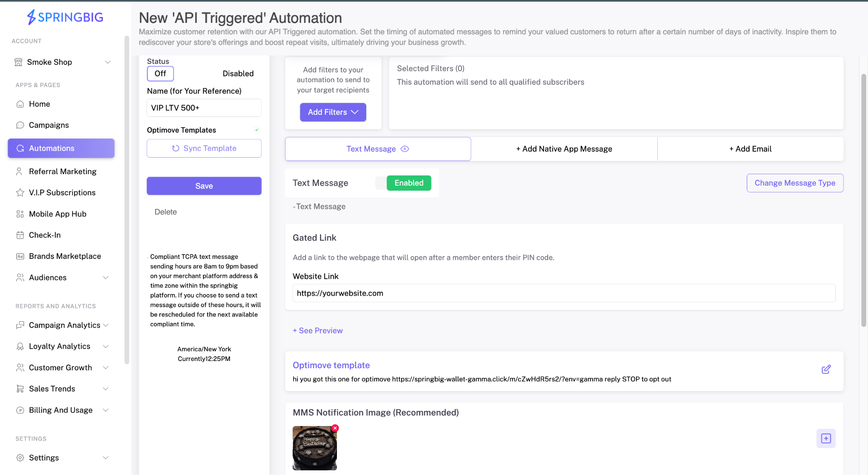
Task: Toggle the Text Message Enabled switch
Action: [403, 183]
